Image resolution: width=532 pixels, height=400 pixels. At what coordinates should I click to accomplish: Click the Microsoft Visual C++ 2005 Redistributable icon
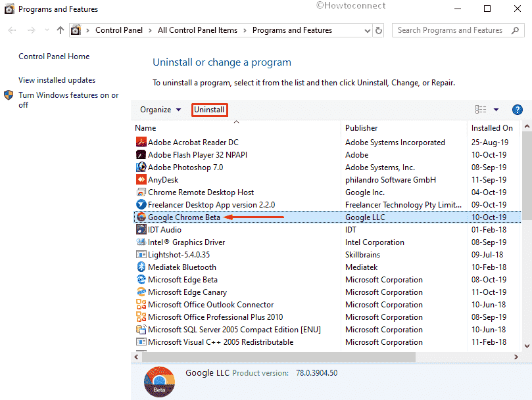click(x=141, y=342)
